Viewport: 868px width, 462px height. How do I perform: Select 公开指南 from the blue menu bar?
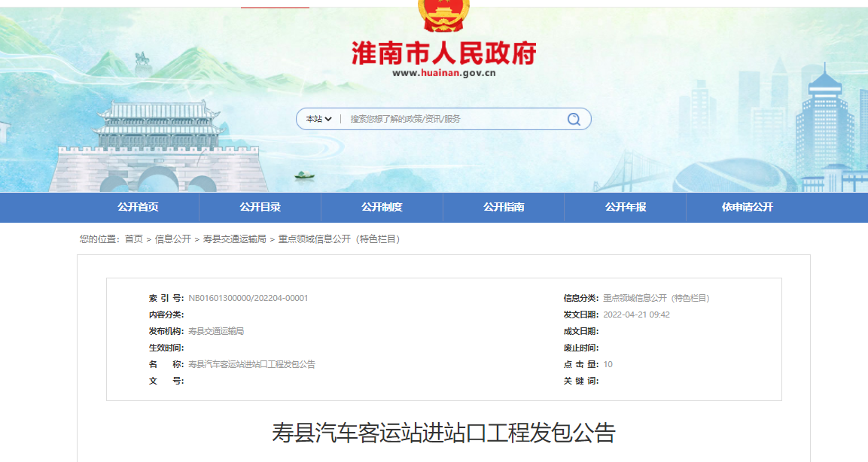(504, 207)
